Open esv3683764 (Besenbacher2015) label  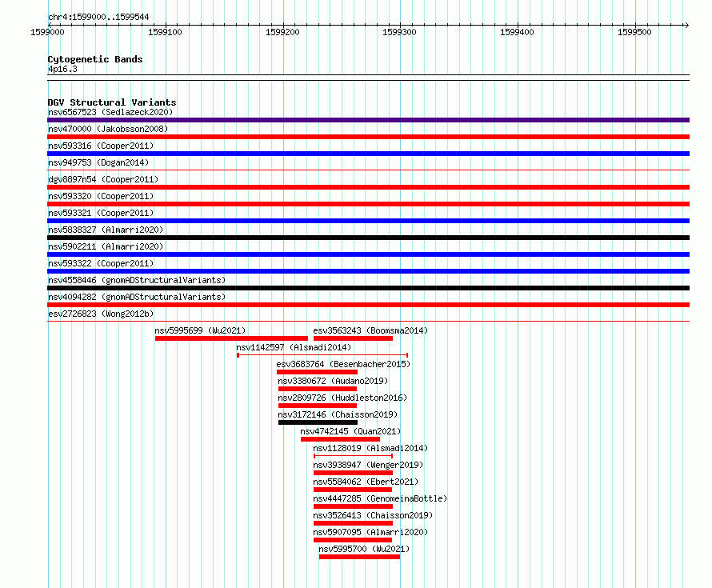coord(343,364)
